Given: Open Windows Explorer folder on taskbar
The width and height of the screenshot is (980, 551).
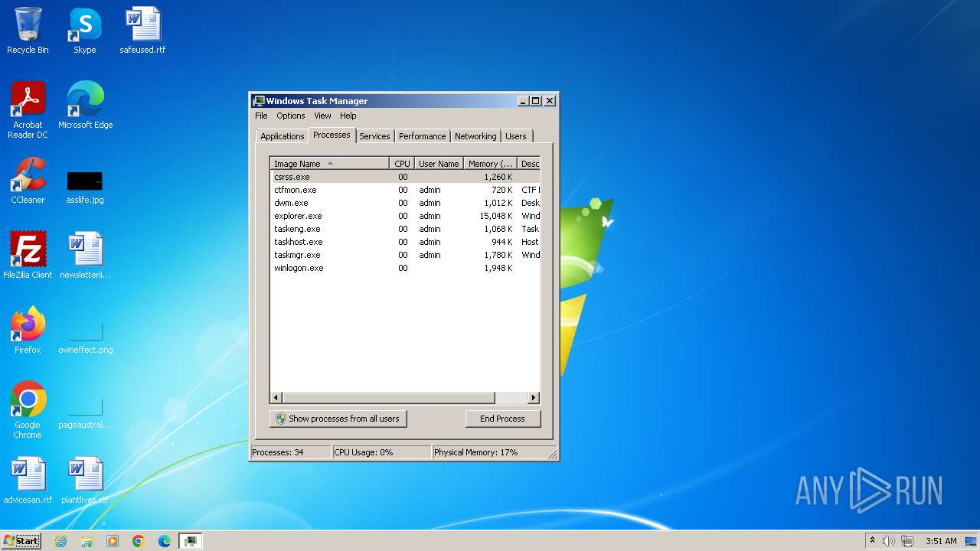Looking at the screenshot, I should tap(87, 541).
